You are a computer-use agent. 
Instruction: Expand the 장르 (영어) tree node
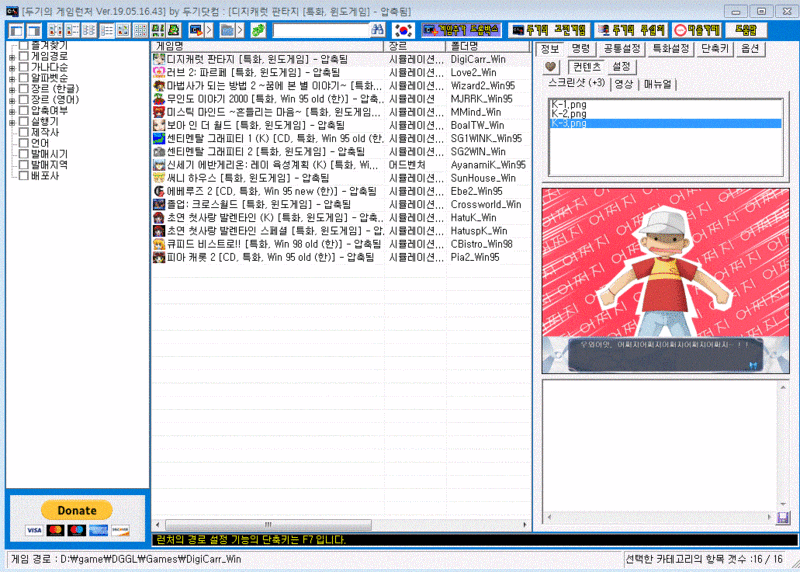point(12,101)
